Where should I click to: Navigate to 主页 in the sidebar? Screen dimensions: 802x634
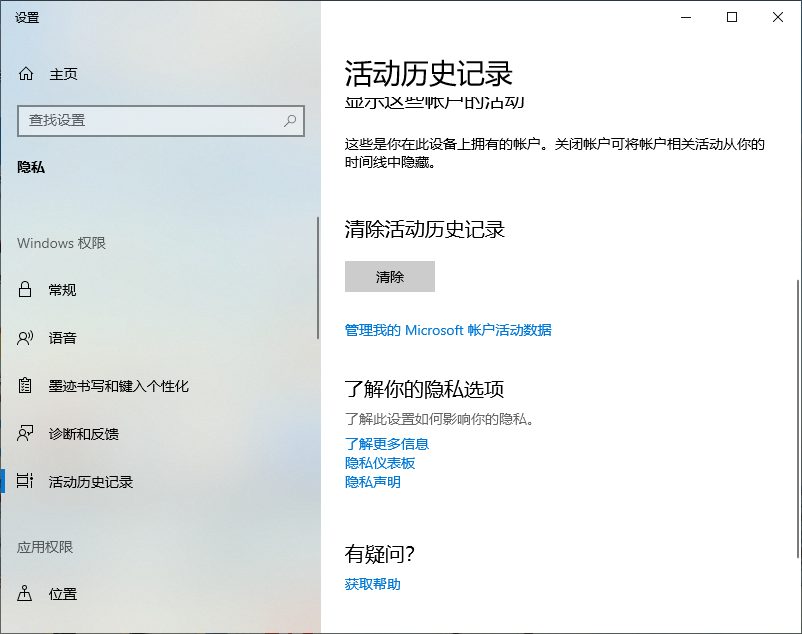click(62, 74)
